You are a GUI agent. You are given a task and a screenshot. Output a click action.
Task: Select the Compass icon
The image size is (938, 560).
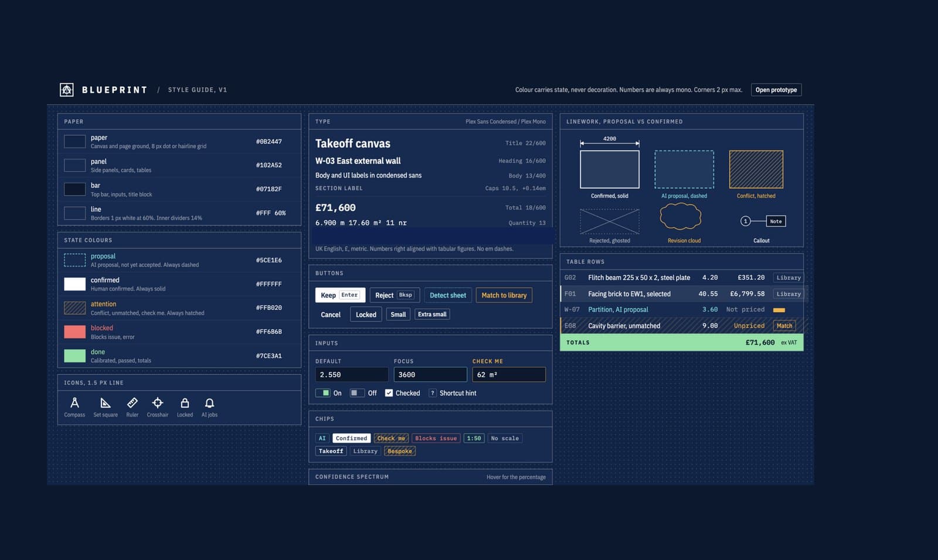[74, 403]
